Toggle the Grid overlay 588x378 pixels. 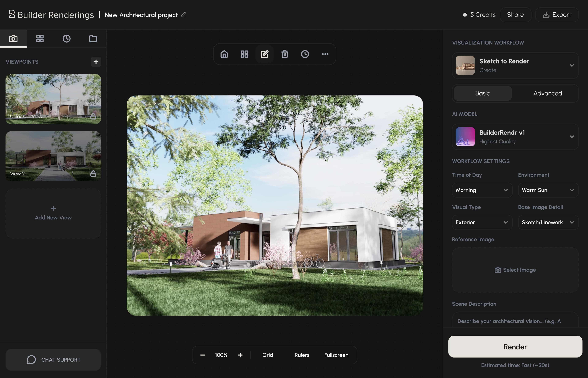click(268, 355)
